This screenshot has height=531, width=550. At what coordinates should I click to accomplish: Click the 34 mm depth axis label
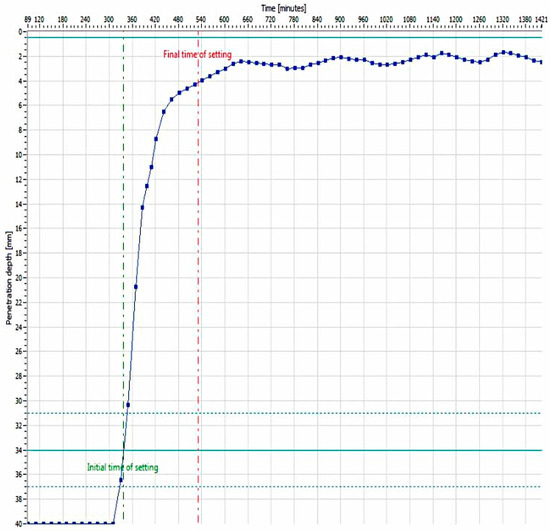(x=19, y=450)
